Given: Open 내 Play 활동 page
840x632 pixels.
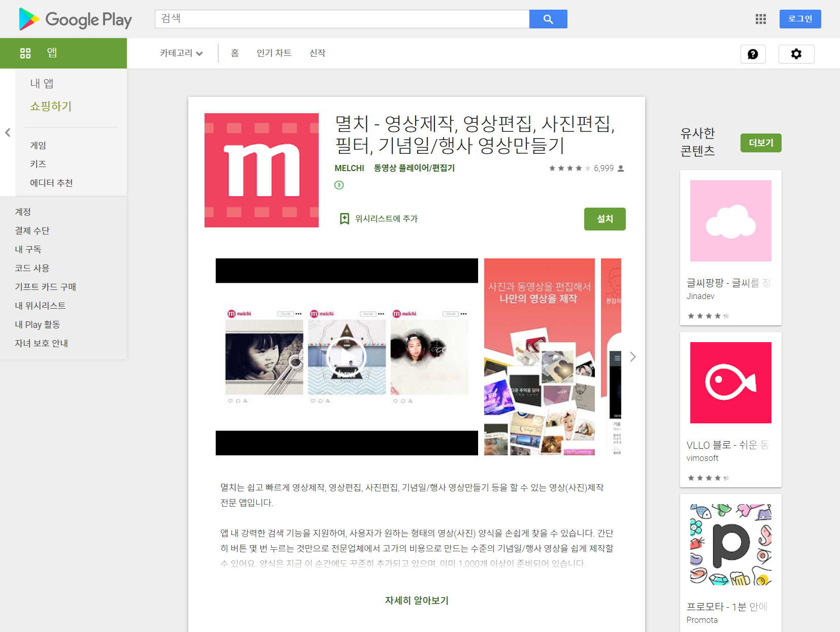Looking at the screenshot, I should coord(37,324).
